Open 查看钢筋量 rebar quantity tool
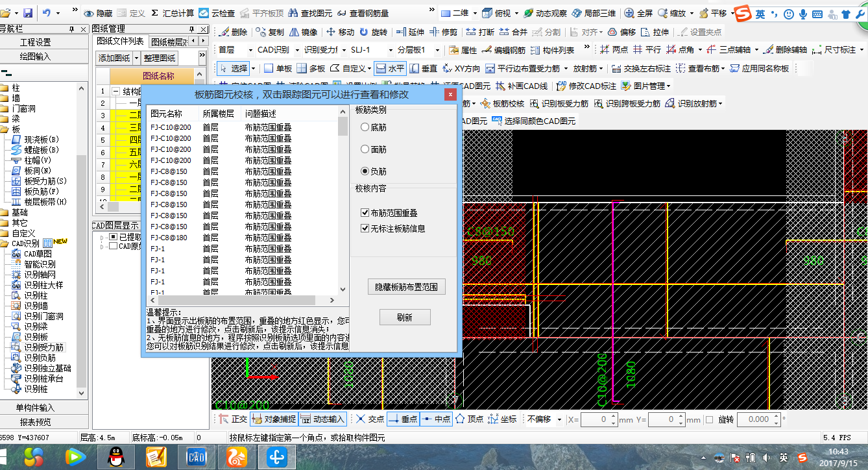 (x=363, y=13)
